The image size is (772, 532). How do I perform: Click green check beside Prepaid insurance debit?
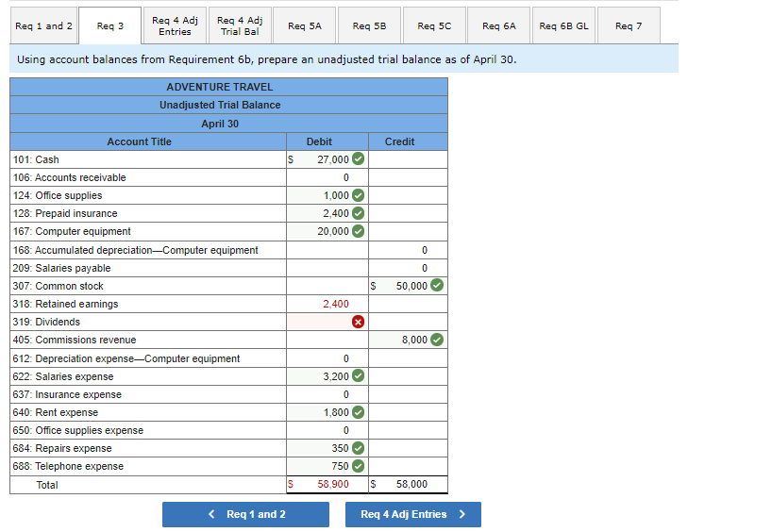[359, 213]
